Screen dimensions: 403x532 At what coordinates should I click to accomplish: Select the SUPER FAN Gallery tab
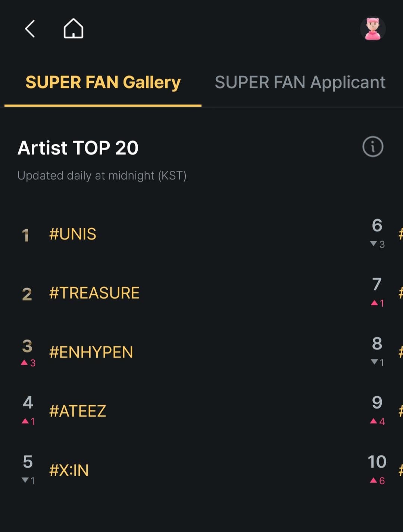click(x=103, y=82)
